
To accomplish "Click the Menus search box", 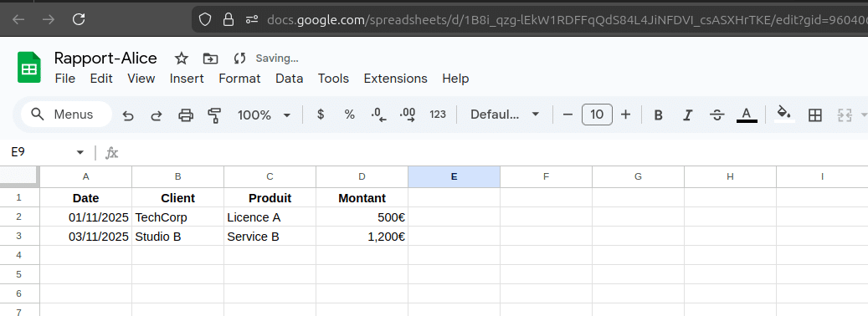I will [66, 115].
